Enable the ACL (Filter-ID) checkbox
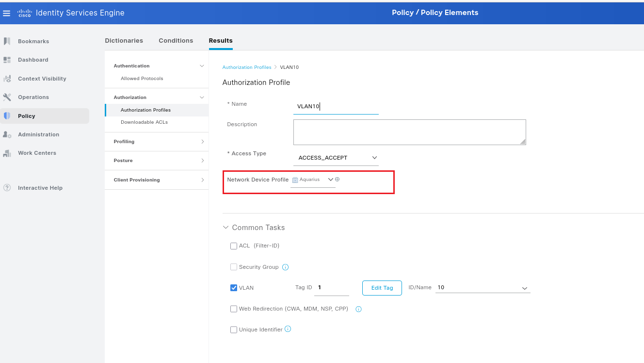The width and height of the screenshot is (644, 363). (x=234, y=246)
